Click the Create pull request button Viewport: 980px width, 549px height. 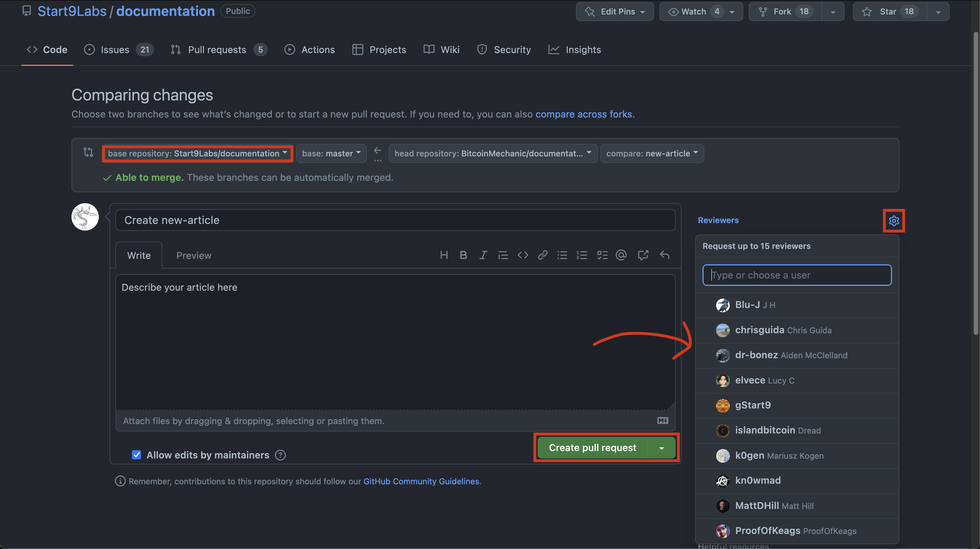592,448
